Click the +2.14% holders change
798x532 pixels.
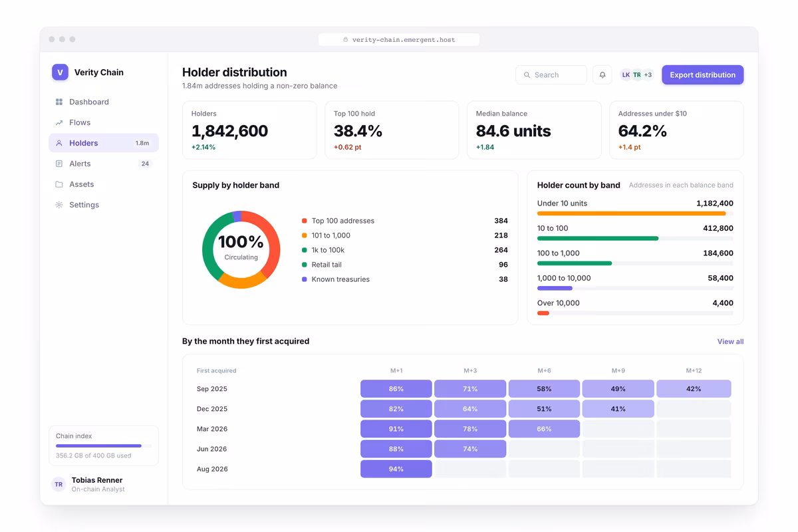click(203, 147)
